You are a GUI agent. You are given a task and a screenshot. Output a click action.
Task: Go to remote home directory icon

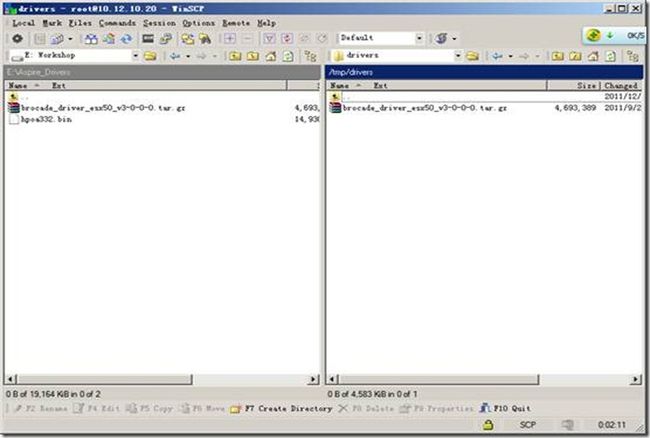[x=593, y=56]
